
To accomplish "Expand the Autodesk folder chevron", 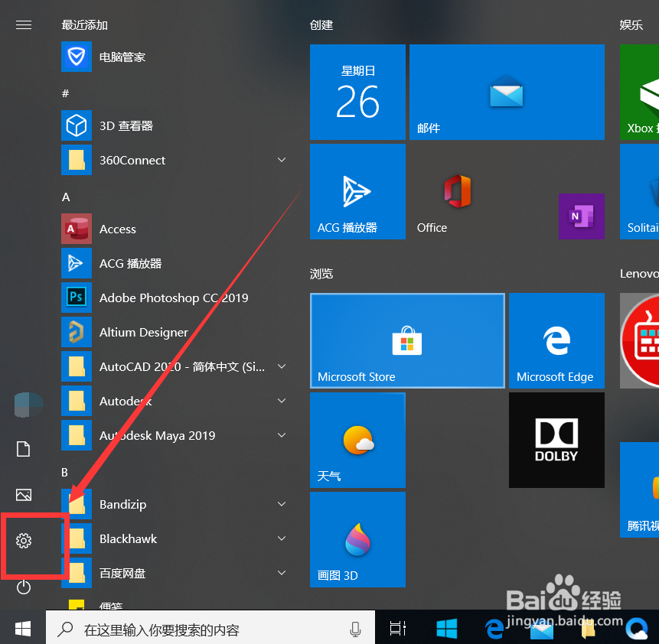I will click(x=282, y=402).
